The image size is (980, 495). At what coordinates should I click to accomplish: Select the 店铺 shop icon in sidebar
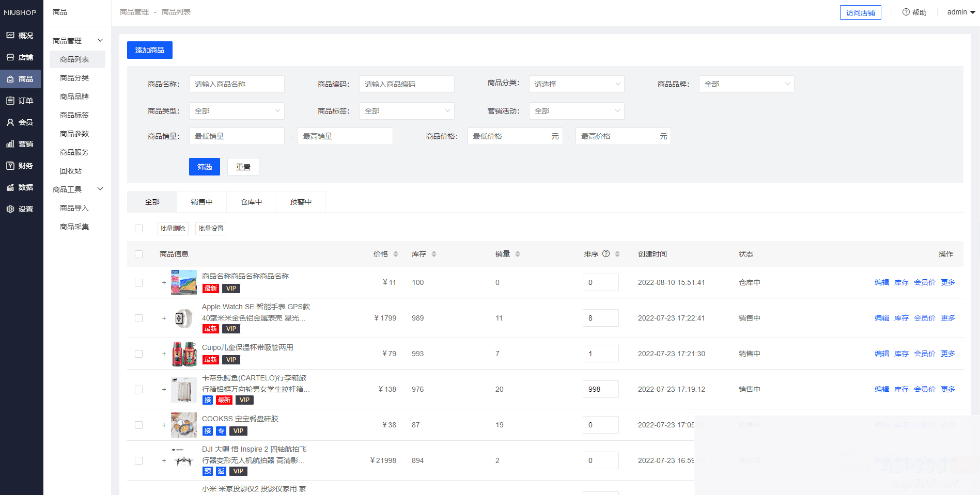[x=21, y=57]
